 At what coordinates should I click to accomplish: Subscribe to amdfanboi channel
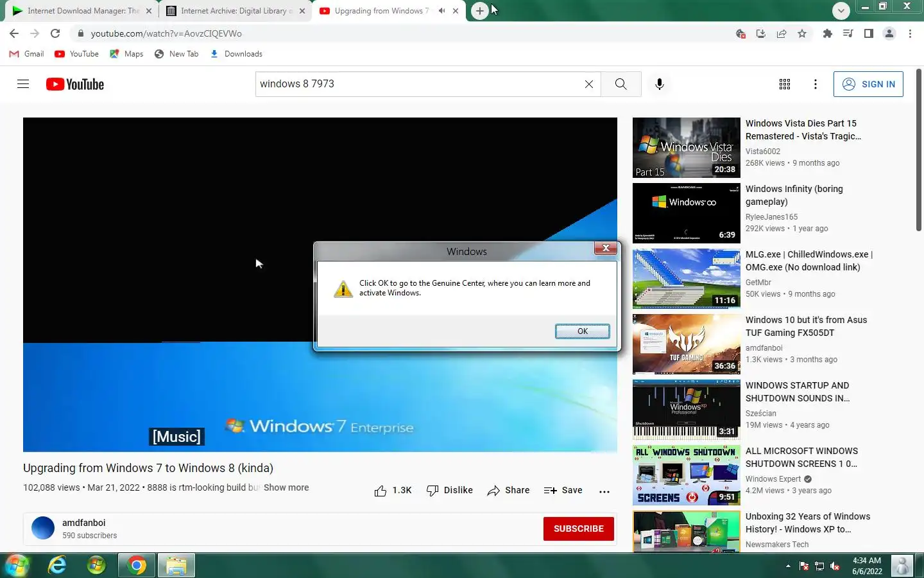tap(579, 529)
